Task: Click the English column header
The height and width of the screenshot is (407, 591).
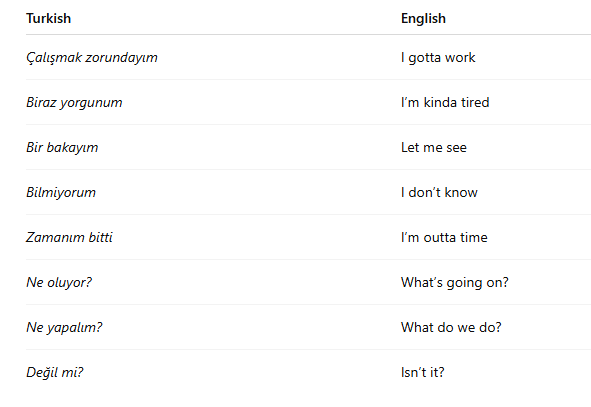Action: pos(423,18)
